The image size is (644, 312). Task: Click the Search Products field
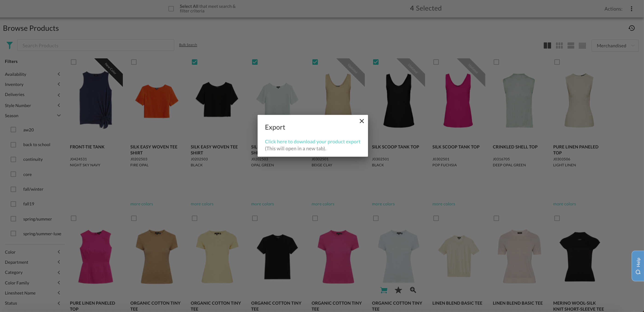click(95, 45)
